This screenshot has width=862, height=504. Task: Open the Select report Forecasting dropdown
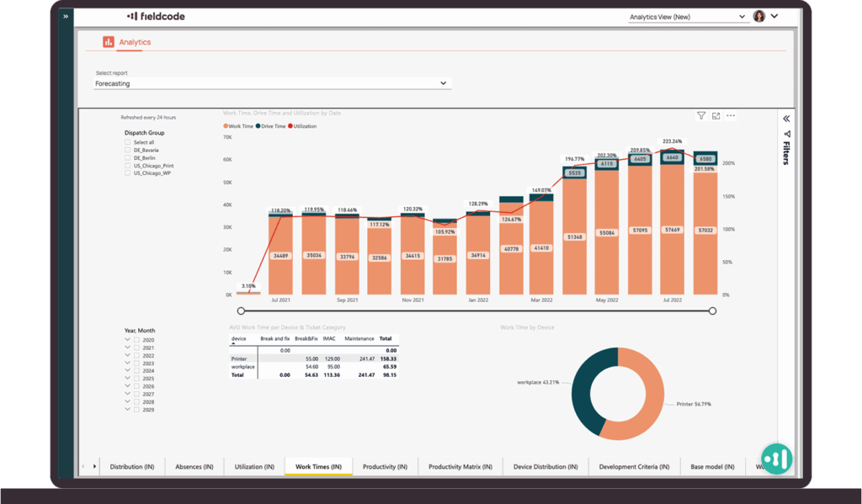click(272, 83)
